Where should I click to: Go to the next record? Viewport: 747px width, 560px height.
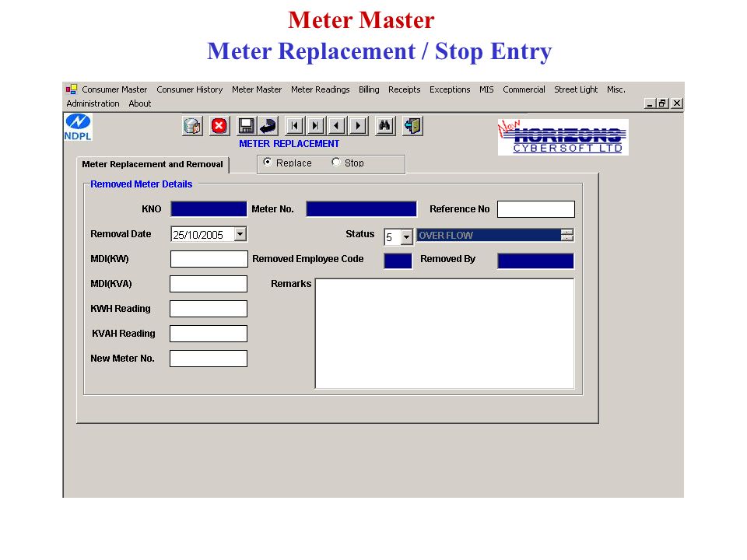pos(358,126)
